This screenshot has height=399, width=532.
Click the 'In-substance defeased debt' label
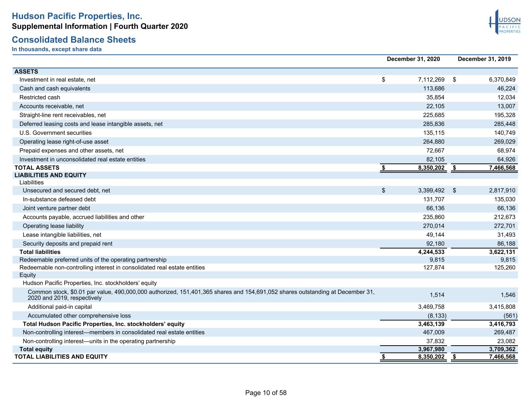pos(59,199)
